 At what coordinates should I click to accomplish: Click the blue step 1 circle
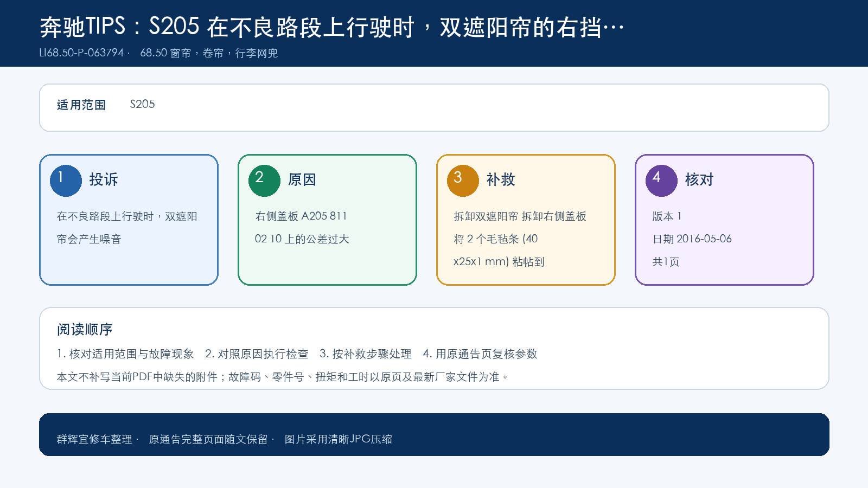(66, 181)
